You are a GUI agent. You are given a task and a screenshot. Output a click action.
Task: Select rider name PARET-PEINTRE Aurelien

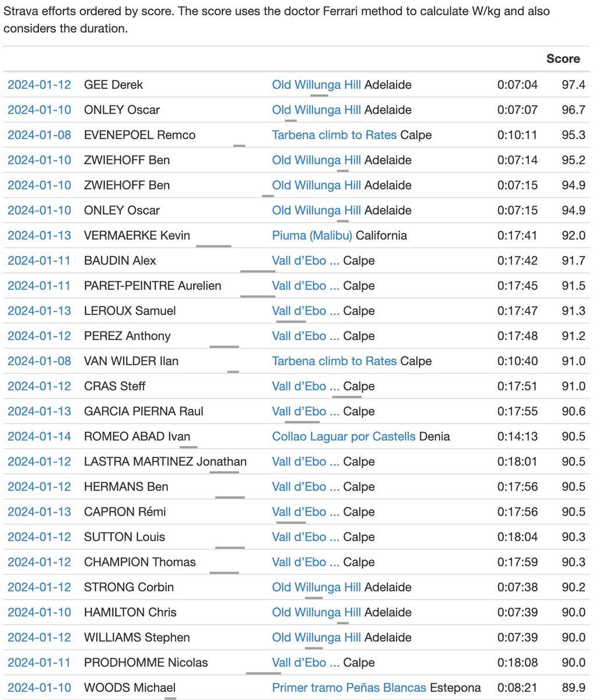[153, 285]
